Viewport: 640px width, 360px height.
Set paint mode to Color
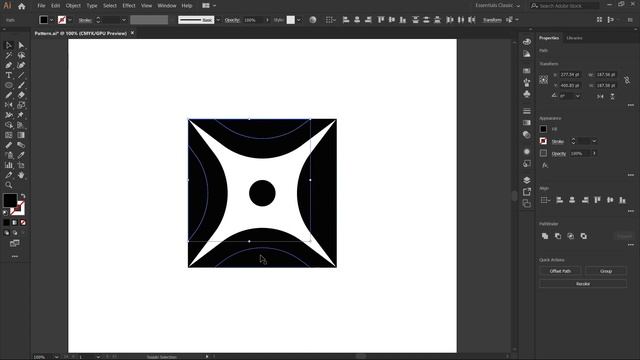point(6,222)
